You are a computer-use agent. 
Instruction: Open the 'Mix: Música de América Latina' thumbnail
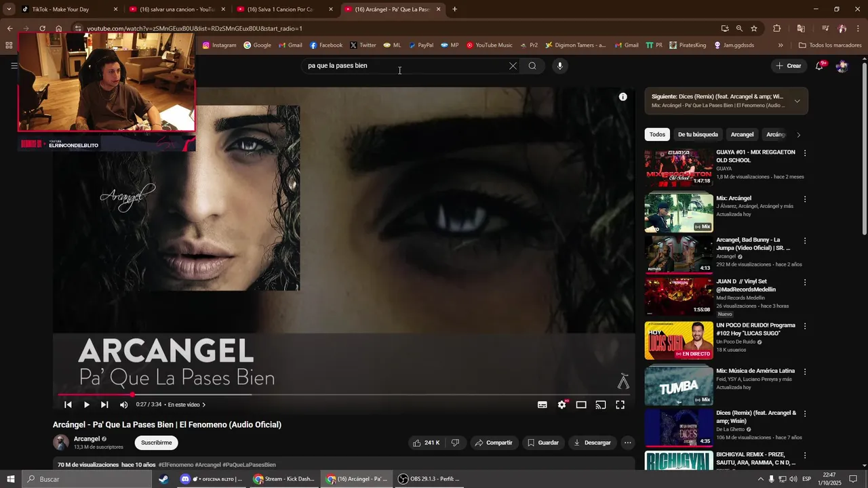pyautogui.click(x=678, y=386)
